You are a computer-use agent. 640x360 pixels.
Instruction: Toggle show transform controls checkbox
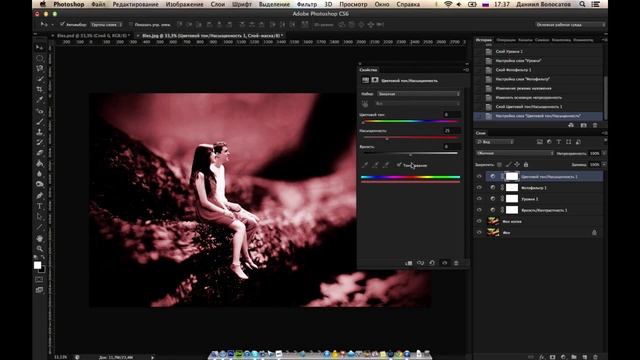click(131, 24)
